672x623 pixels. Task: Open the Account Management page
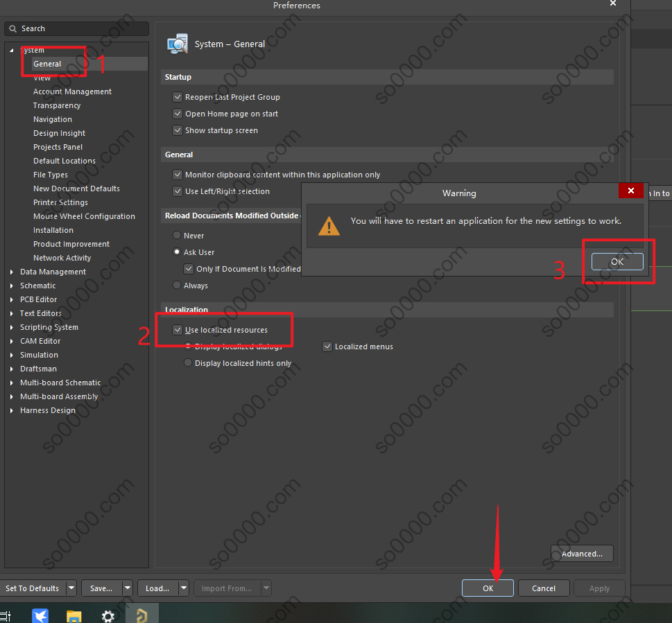click(x=72, y=91)
